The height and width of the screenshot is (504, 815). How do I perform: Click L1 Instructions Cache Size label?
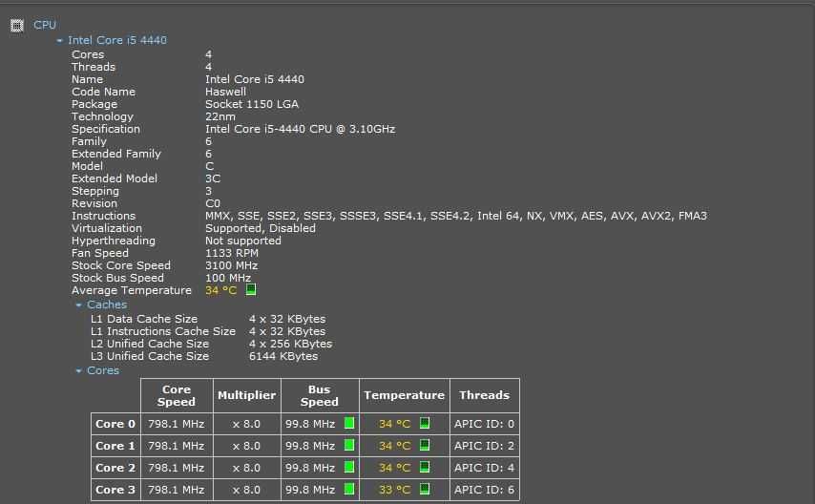click(x=163, y=331)
